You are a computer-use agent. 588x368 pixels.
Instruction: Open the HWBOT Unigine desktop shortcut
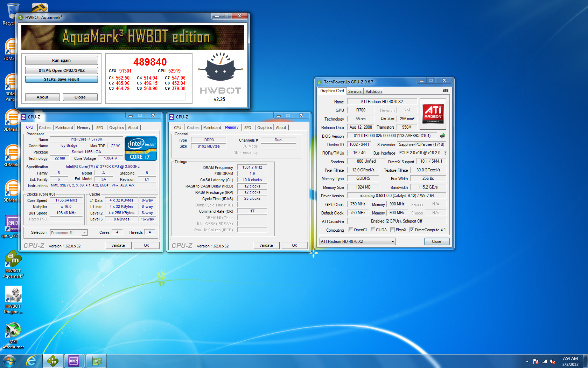coord(13,300)
